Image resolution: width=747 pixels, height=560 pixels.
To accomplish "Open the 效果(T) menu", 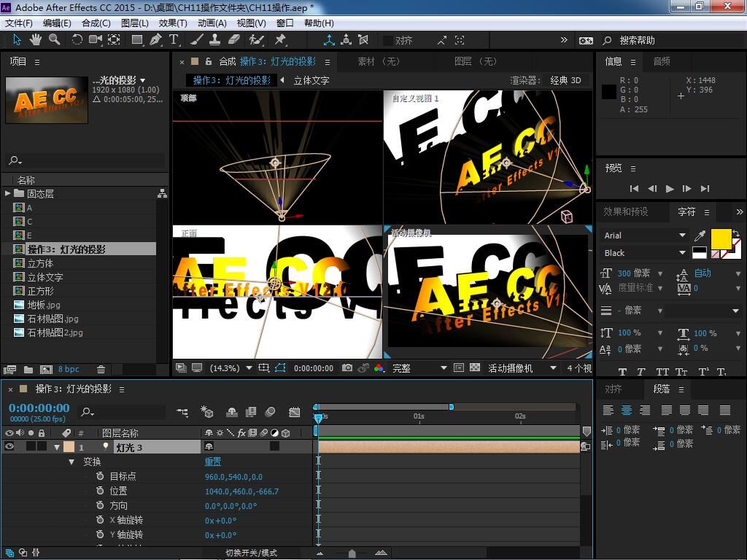I will 173,23.
